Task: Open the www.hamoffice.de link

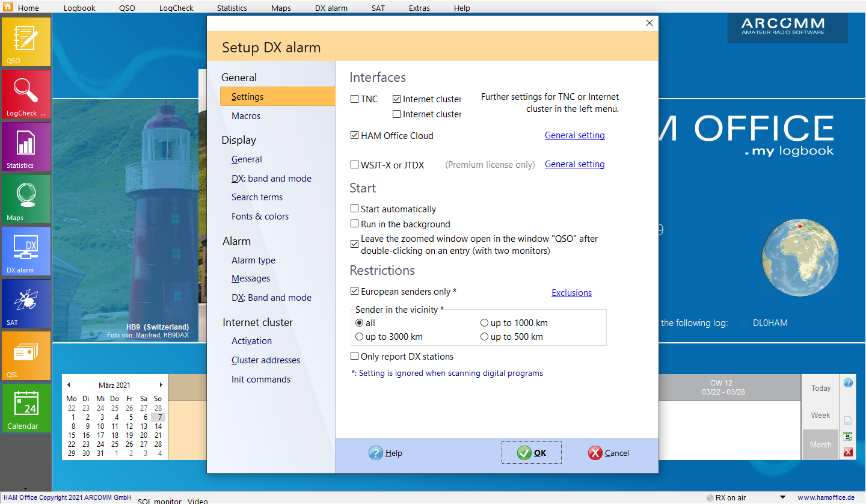Action: point(826,497)
